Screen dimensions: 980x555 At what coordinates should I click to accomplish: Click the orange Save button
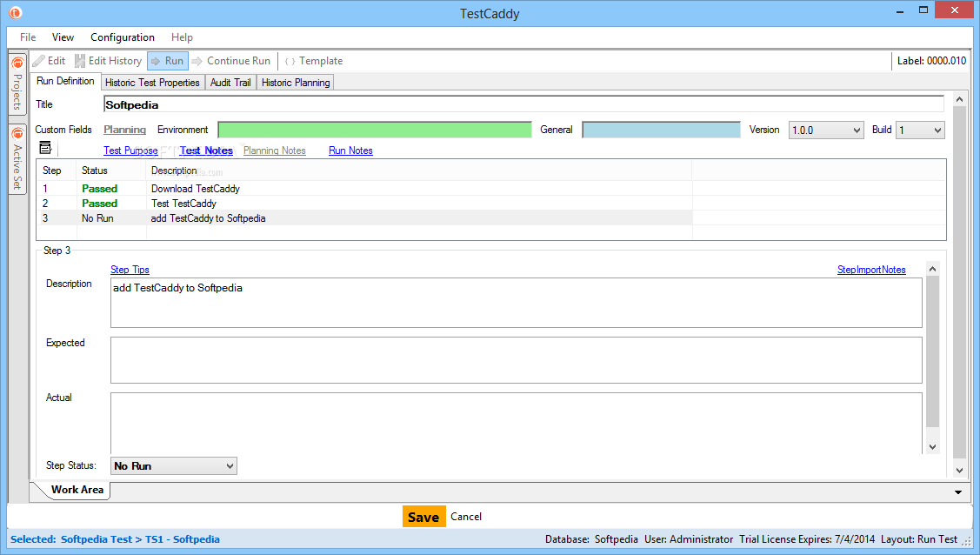[x=423, y=517]
